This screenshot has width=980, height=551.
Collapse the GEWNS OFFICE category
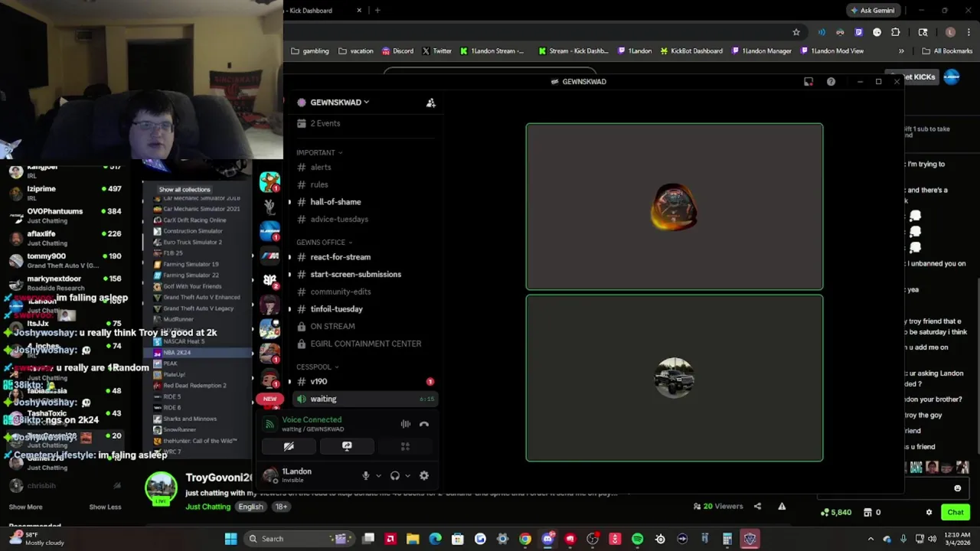(x=324, y=242)
